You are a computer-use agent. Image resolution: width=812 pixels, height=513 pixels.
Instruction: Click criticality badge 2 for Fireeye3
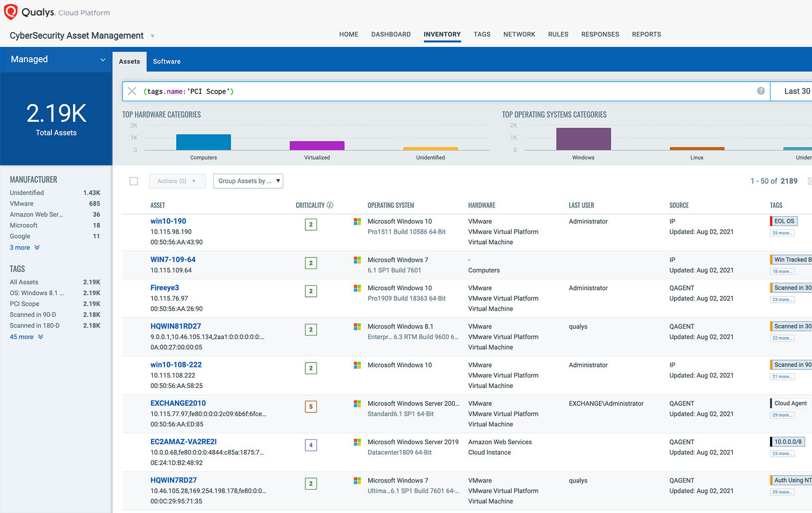click(311, 291)
